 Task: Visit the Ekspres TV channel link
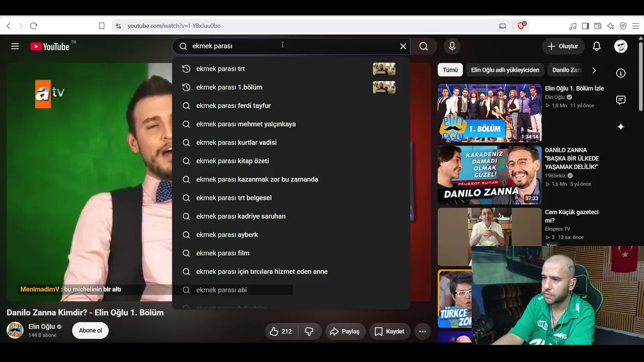(x=557, y=229)
